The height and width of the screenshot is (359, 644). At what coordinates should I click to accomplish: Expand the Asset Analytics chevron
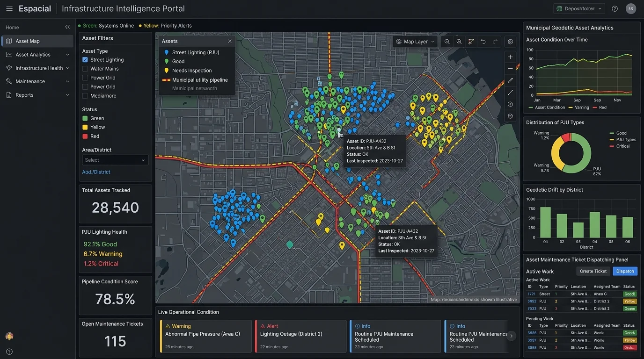[x=67, y=55]
